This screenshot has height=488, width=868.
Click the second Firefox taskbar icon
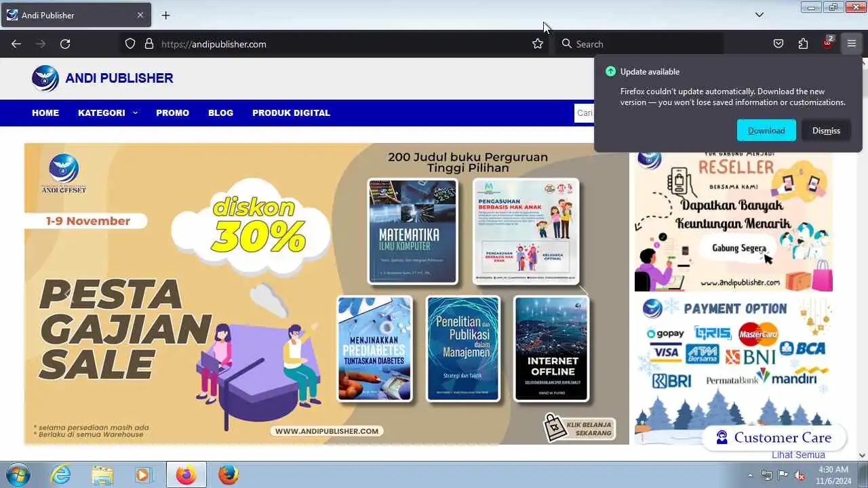(229, 474)
